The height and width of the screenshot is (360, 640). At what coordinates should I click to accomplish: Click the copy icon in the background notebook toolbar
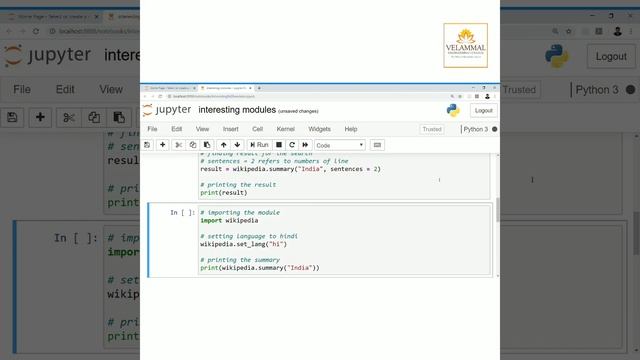tap(94, 118)
